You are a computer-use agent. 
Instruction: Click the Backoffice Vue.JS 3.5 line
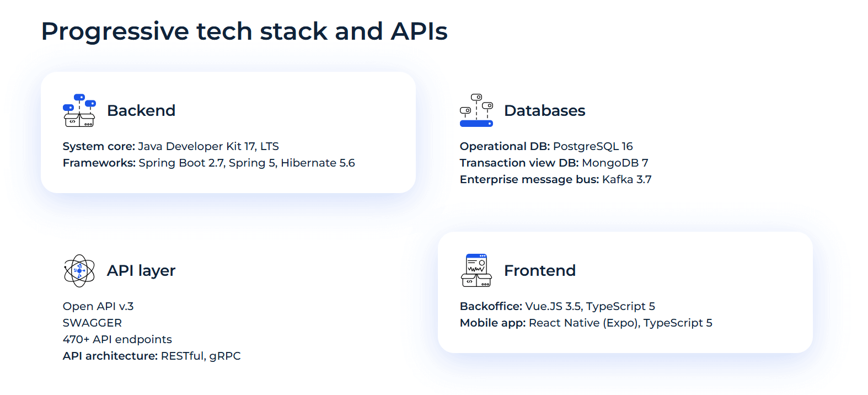tap(557, 306)
